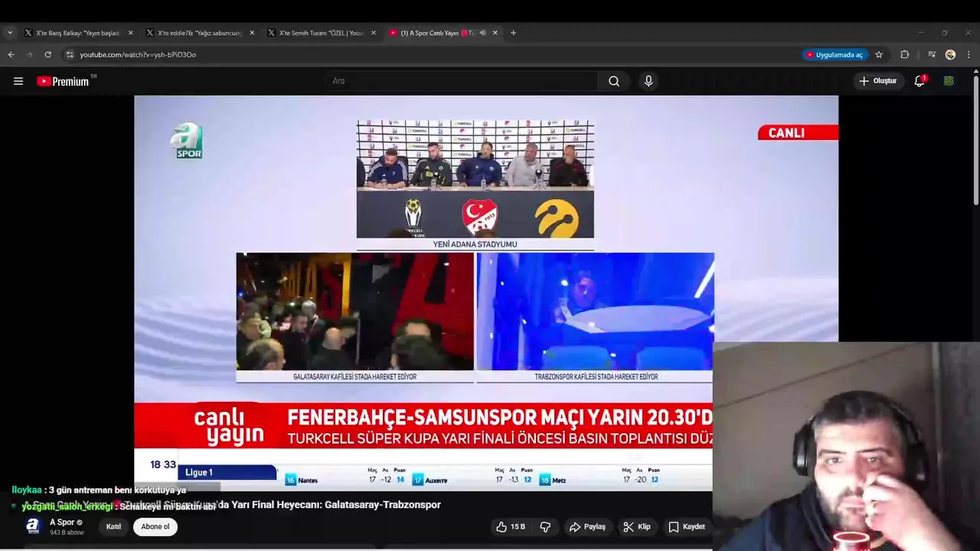The image size is (980, 551).
Task: Close the Semih Turan tab
Action: coord(374,33)
